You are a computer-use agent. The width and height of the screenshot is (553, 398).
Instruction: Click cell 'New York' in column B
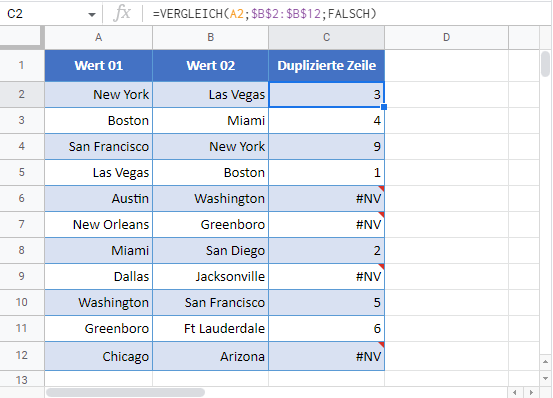tap(211, 146)
